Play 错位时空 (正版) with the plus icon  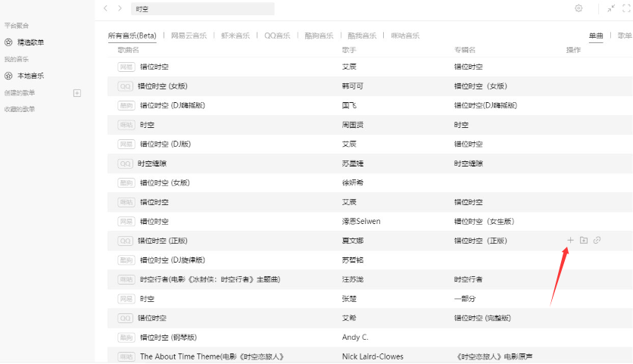(570, 240)
